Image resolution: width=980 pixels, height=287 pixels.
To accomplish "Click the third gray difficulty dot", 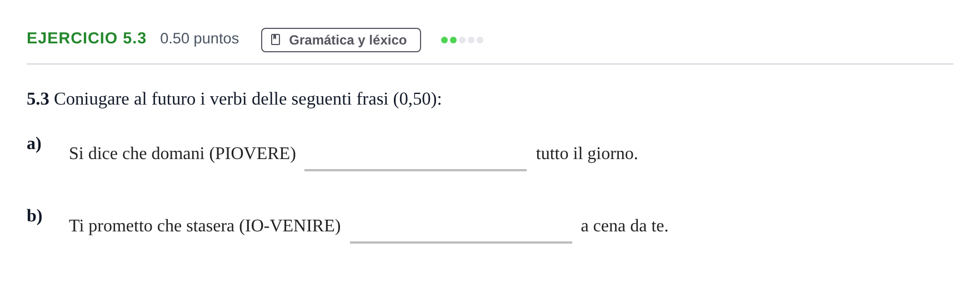I will click(x=462, y=40).
